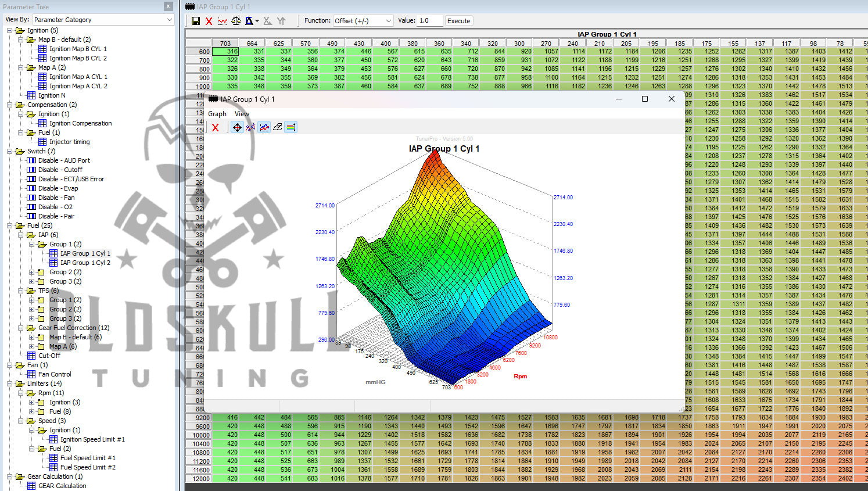Click the data points line icon in graph toolbar
Viewport: 868px width, 491px height.
(x=250, y=127)
